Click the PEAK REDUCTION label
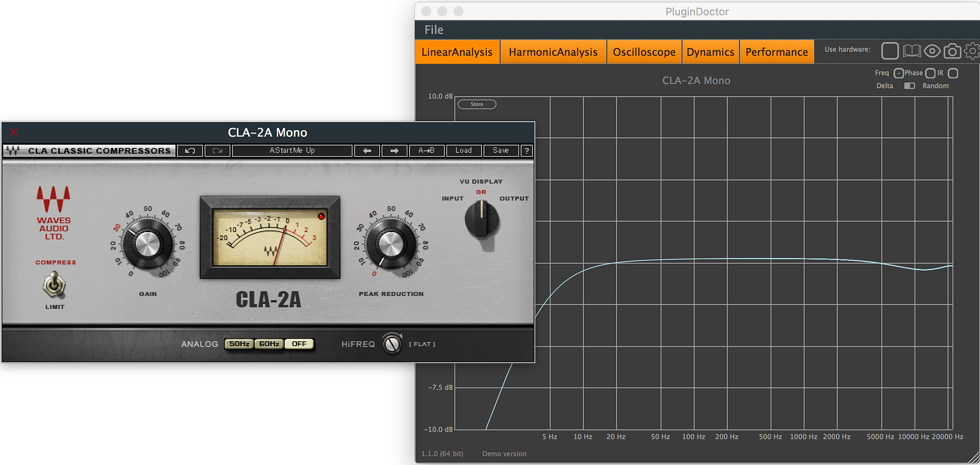 click(391, 294)
